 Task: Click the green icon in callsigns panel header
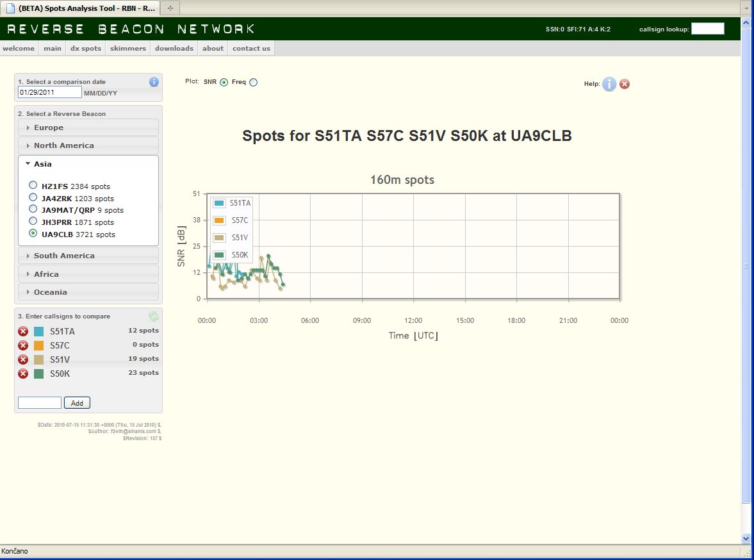pyautogui.click(x=153, y=316)
